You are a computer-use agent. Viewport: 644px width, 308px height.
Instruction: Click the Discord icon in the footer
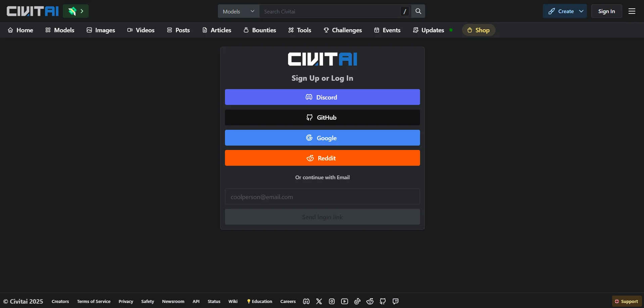pyautogui.click(x=306, y=301)
